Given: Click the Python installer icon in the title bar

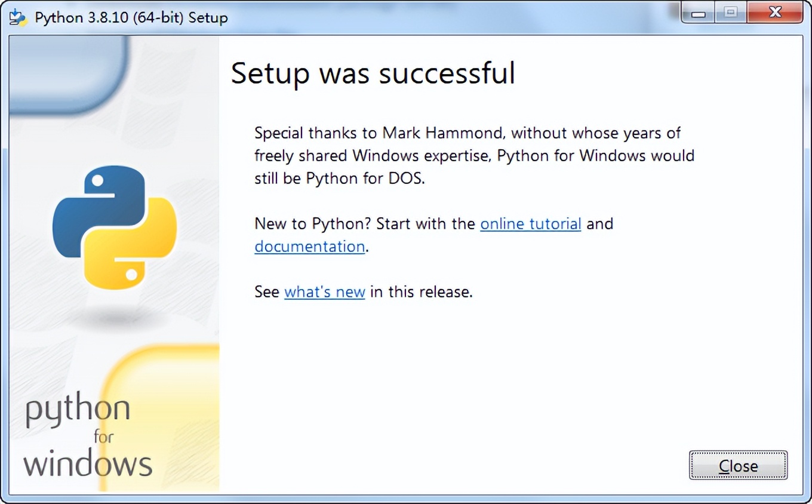Looking at the screenshot, I should (17, 16).
